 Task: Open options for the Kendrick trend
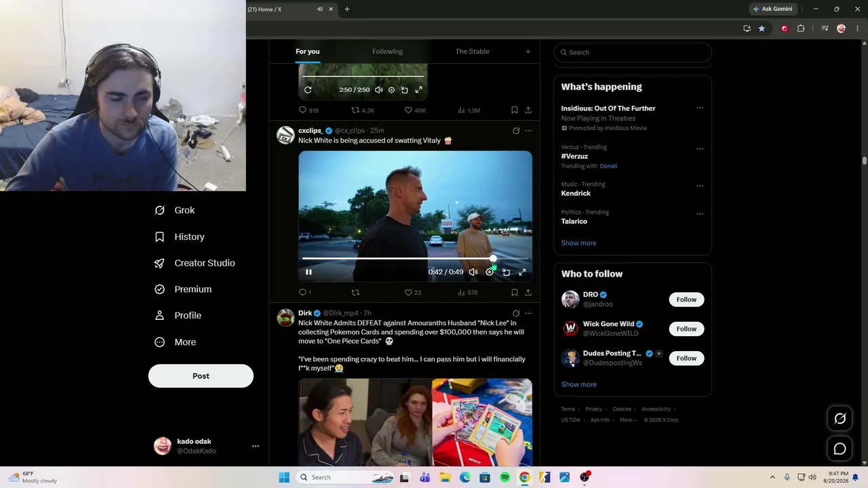[x=700, y=186]
